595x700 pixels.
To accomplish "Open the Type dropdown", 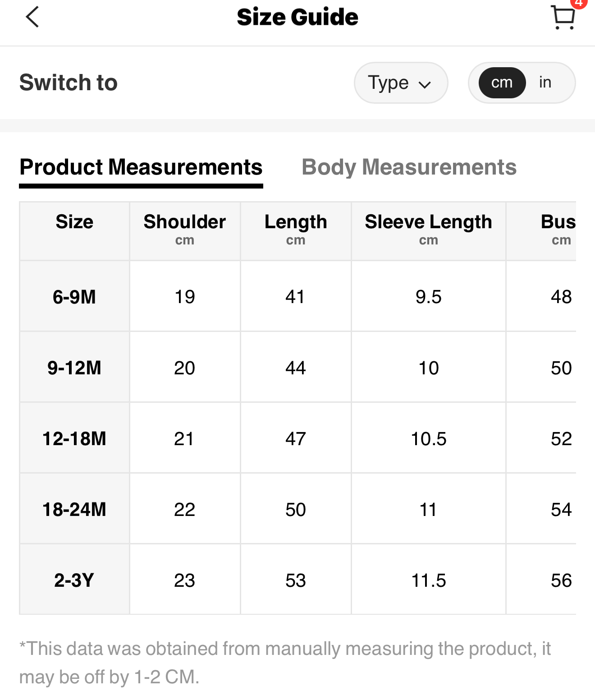I will (400, 83).
